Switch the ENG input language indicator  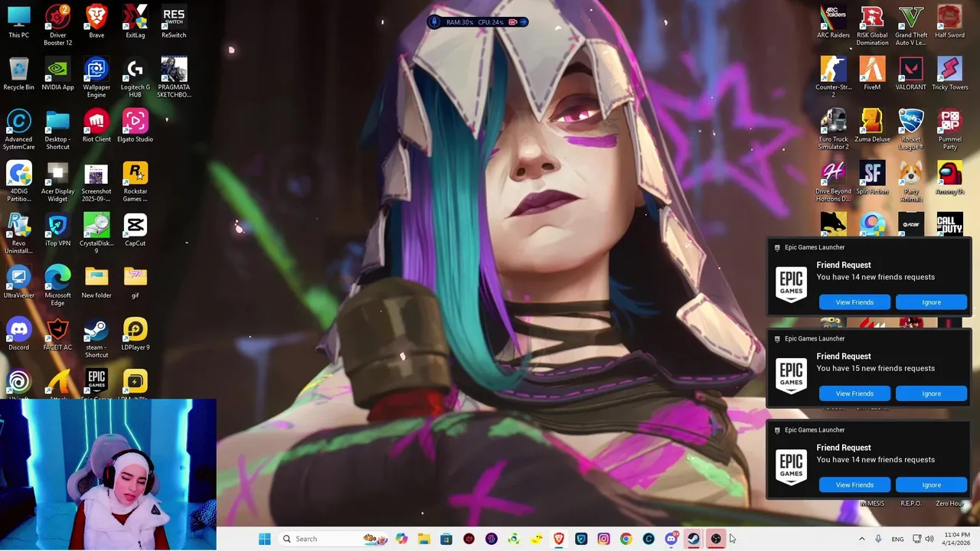(x=897, y=539)
